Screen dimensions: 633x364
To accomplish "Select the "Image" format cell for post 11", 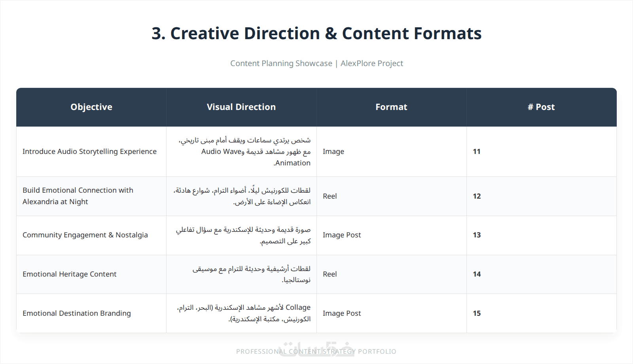I will tap(391, 152).
